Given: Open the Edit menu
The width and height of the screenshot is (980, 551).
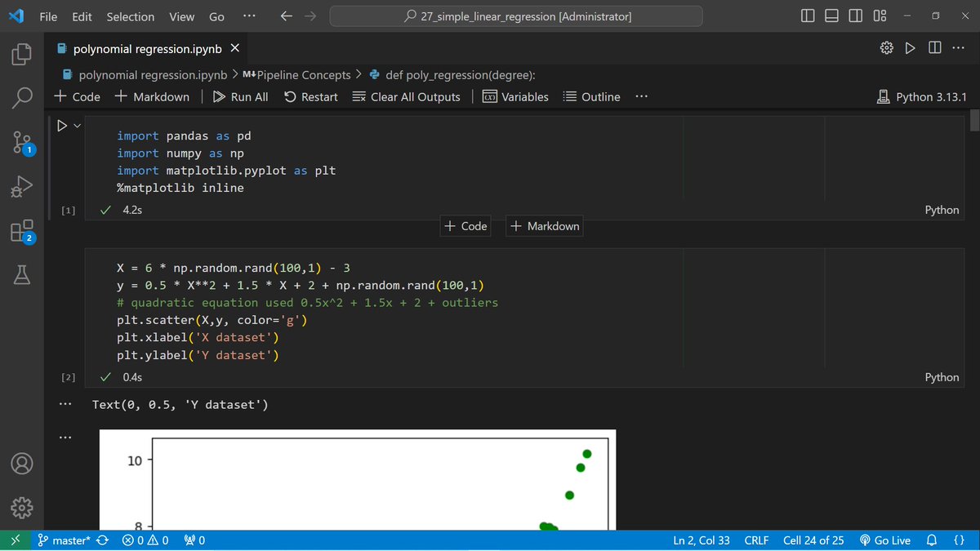Looking at the screenshot, I should pos(82,16).
